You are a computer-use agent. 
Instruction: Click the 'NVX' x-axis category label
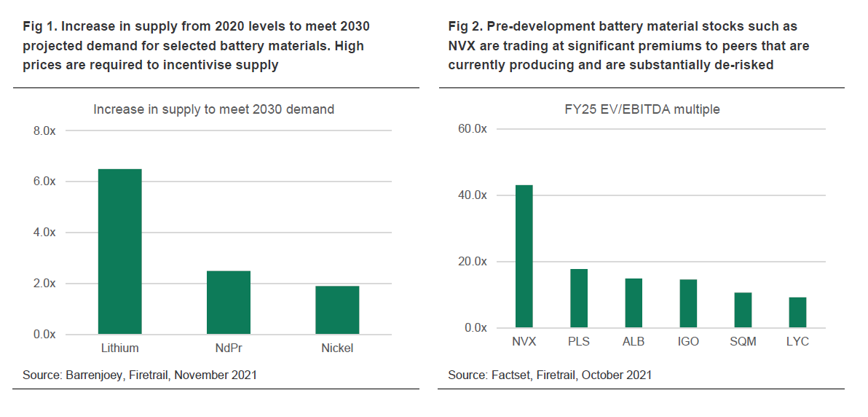coord(524,342)
